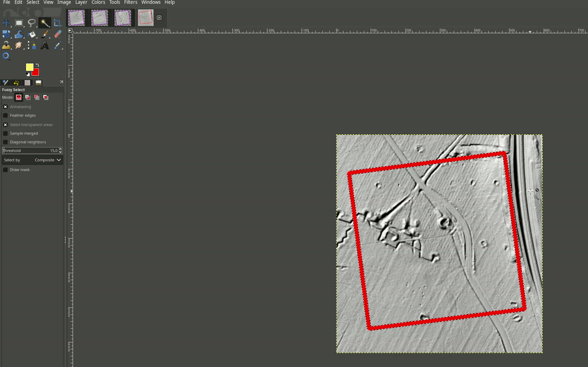Select the Bucket Fill tool

pyautogui.click(x=32, y=34)
